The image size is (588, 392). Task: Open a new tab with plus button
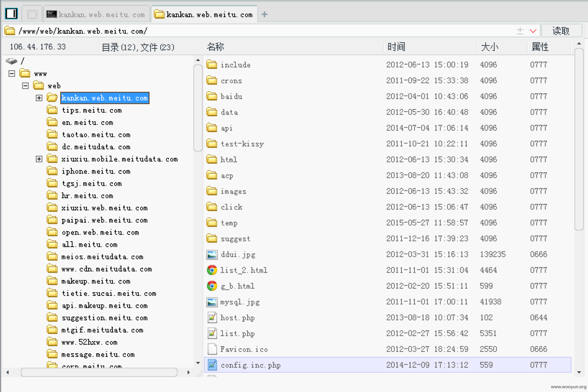pyautogui.click(x=264, y=15)
